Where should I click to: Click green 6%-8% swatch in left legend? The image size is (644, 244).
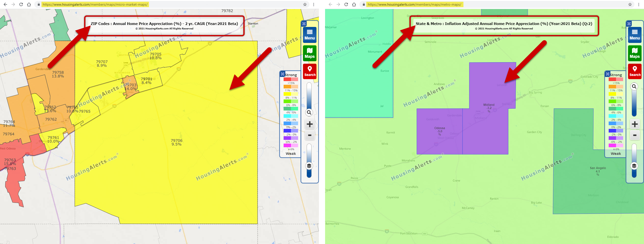tap(290, 101)
